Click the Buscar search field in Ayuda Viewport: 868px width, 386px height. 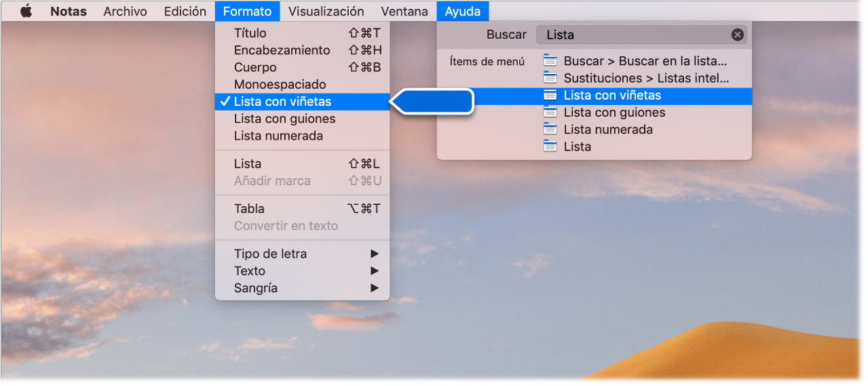click(641, 35)
